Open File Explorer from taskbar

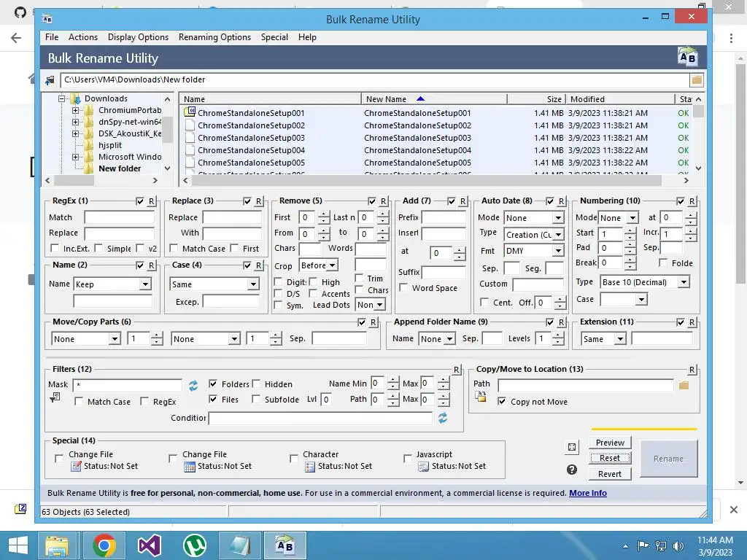tap(57, 545)
